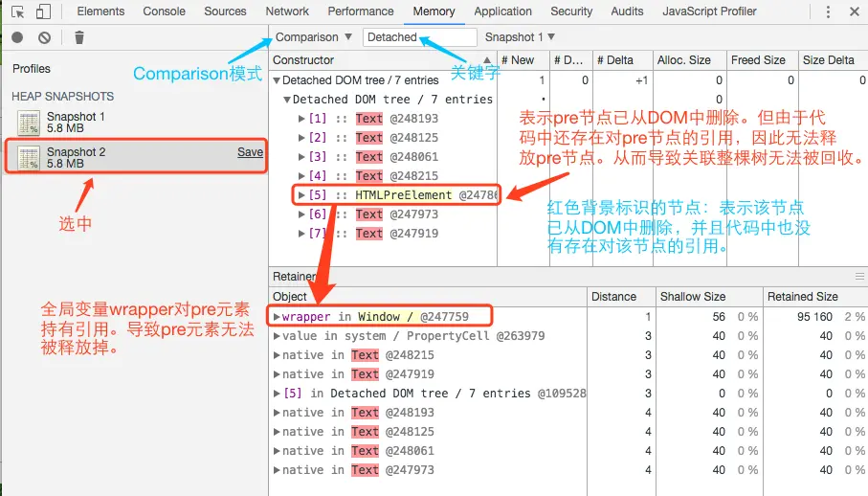Open DevTools more options kebab menu
This screenshot has height=496, width=868.
828,11
